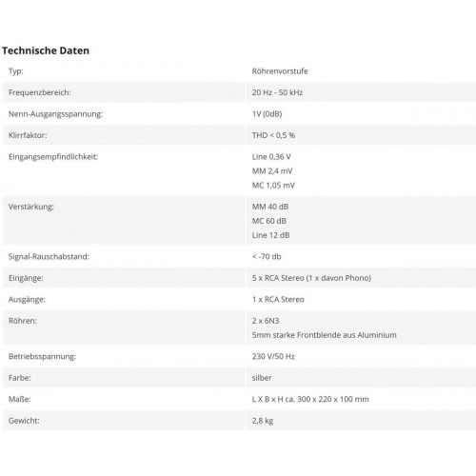Click the 2 x 6N3 tubes value
This screenshot has width=476, height=476.
click(266, 321)
